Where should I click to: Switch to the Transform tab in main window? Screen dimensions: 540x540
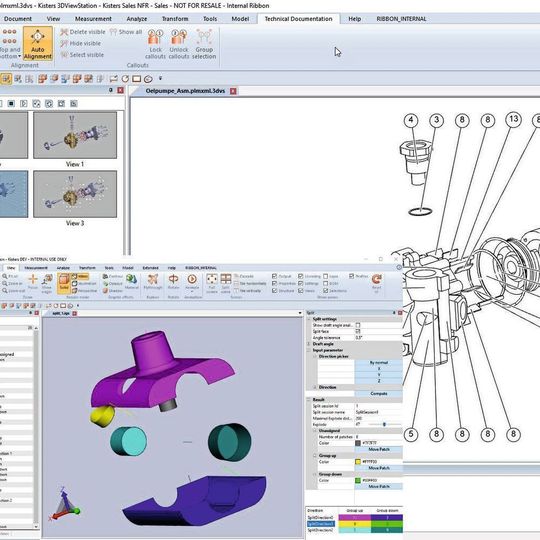click(x=175, y=19)
